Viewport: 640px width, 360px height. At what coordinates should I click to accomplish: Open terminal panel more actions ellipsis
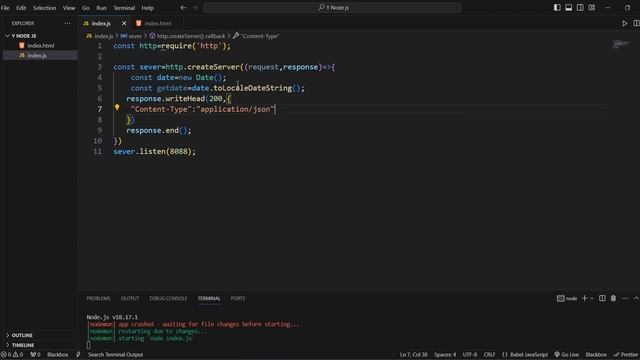625,299
